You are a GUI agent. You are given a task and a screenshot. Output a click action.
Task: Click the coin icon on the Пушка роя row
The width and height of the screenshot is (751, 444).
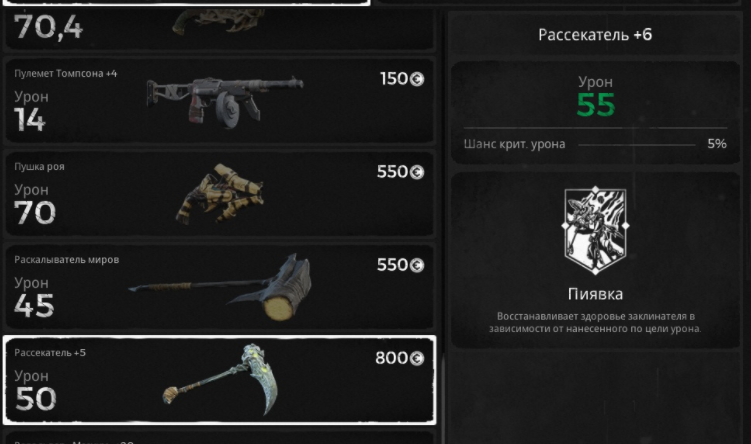(417, 172)
